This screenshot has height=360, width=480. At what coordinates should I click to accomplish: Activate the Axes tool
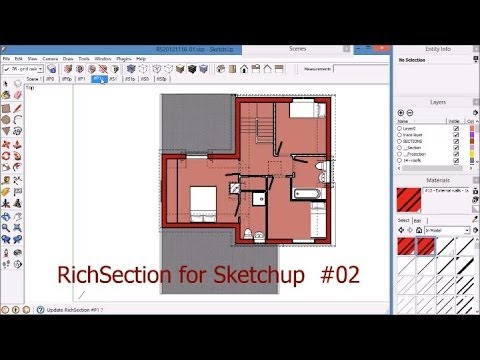6,203
